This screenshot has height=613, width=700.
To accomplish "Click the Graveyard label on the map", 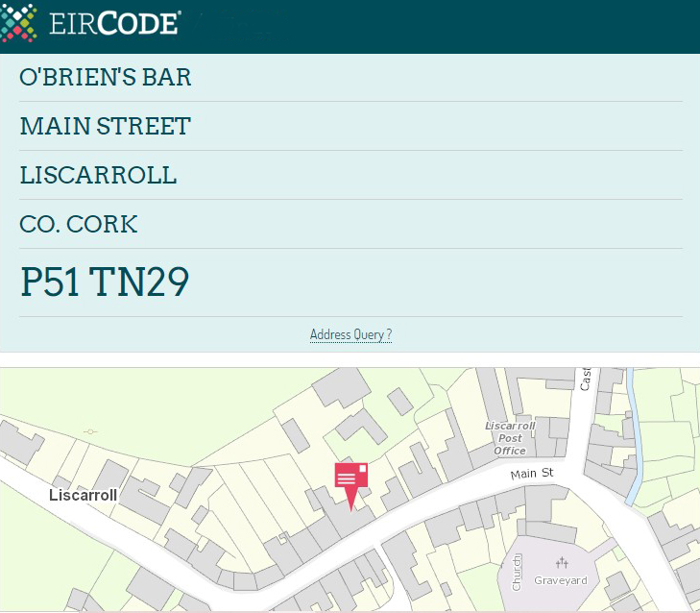I will point(560,580).
